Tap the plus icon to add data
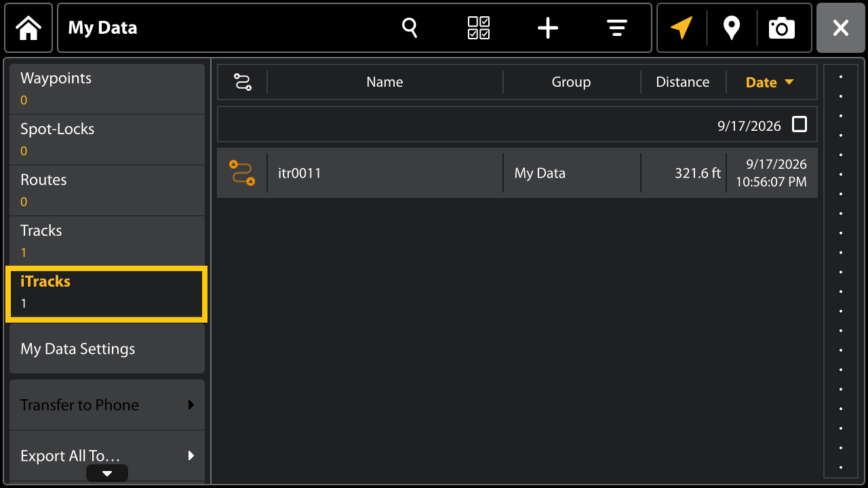This screenshot has height=488, width=868. coord(548,28)
